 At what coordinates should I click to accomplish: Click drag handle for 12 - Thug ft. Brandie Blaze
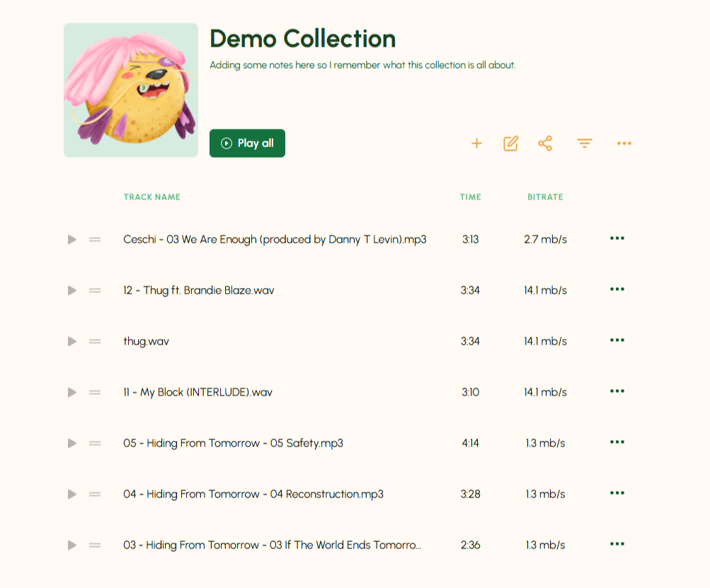[95, 291]
